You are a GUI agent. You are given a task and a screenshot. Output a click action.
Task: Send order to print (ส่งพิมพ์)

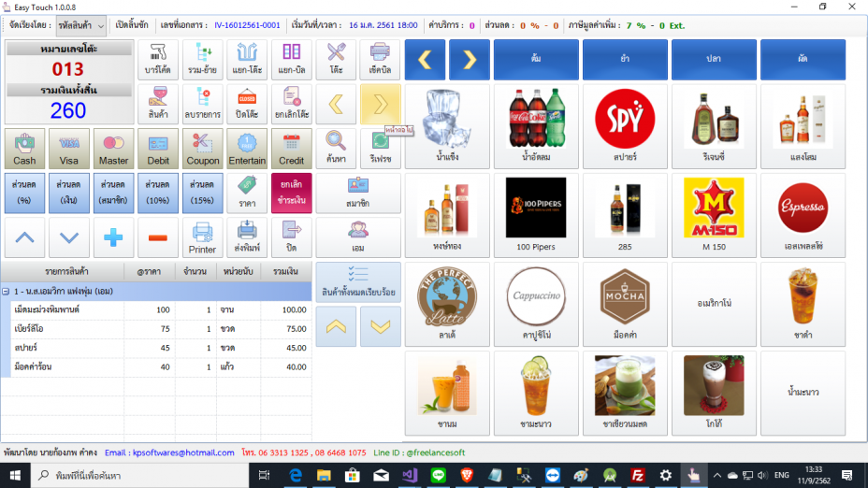coord(247,237)
